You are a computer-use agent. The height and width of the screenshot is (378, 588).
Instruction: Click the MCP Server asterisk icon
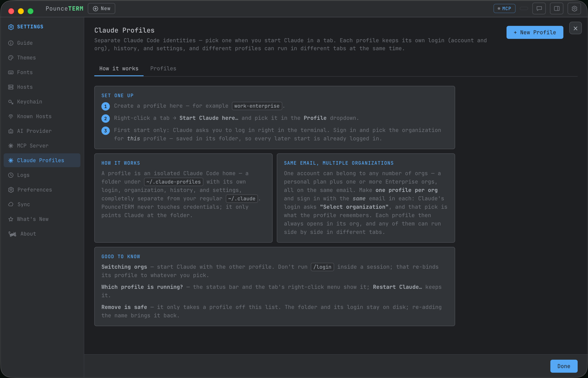point(11,146)
